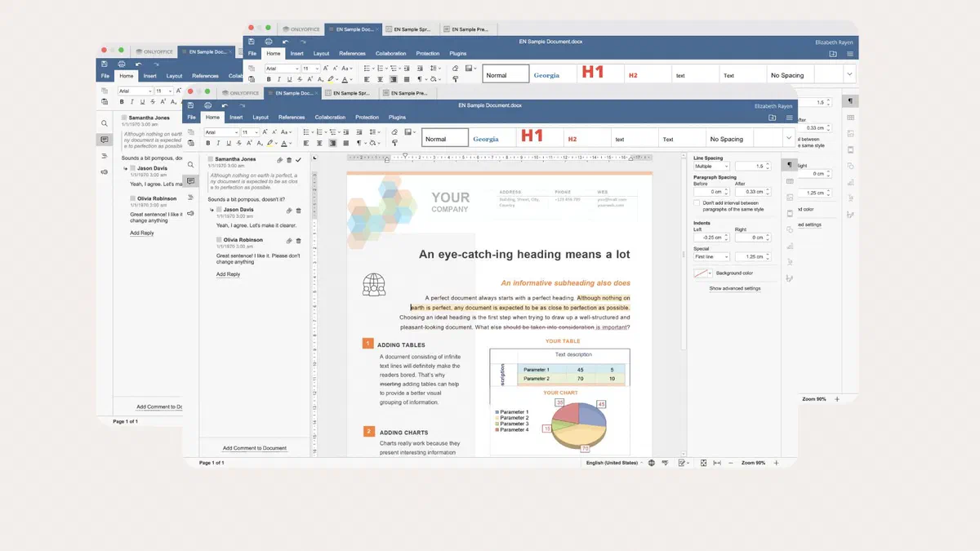Expand styles gallery arrow in front window
Screen dimensions: 980x551
[789, 137]
